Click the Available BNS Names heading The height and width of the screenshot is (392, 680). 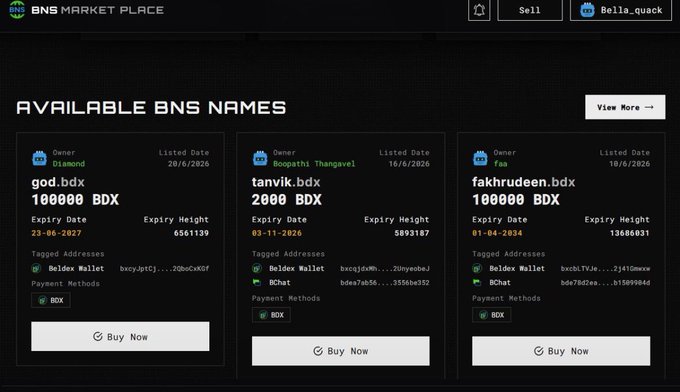click(x=151, y=108)
